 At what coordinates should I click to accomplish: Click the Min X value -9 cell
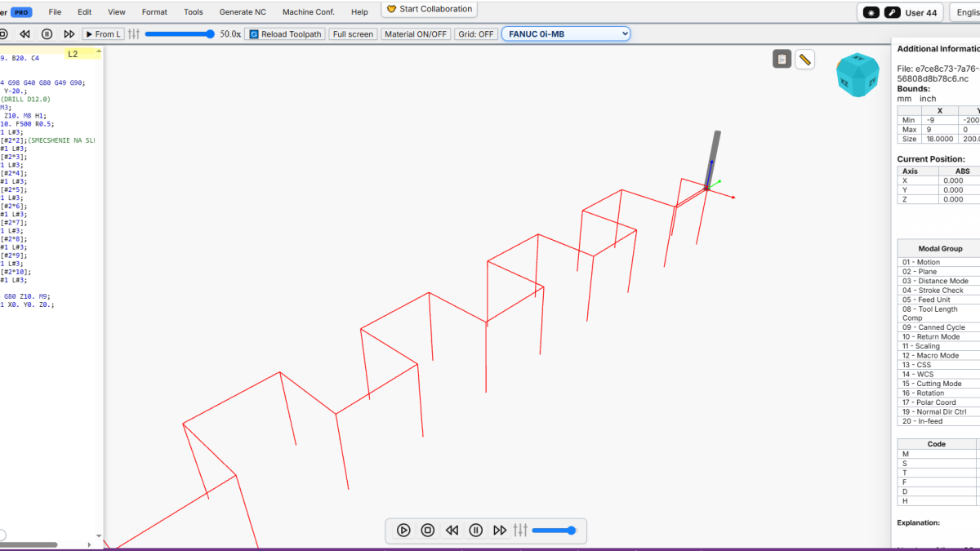pos(940,120)
